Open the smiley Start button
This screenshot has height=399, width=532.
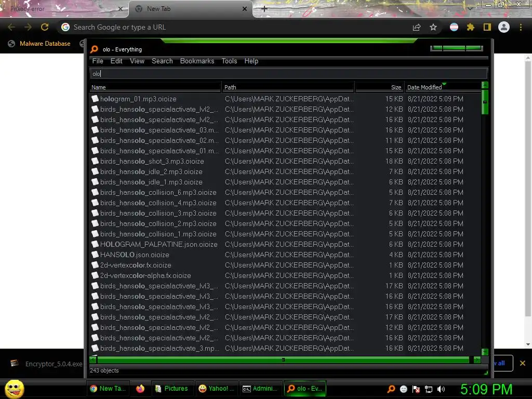(x=15, y=389)
